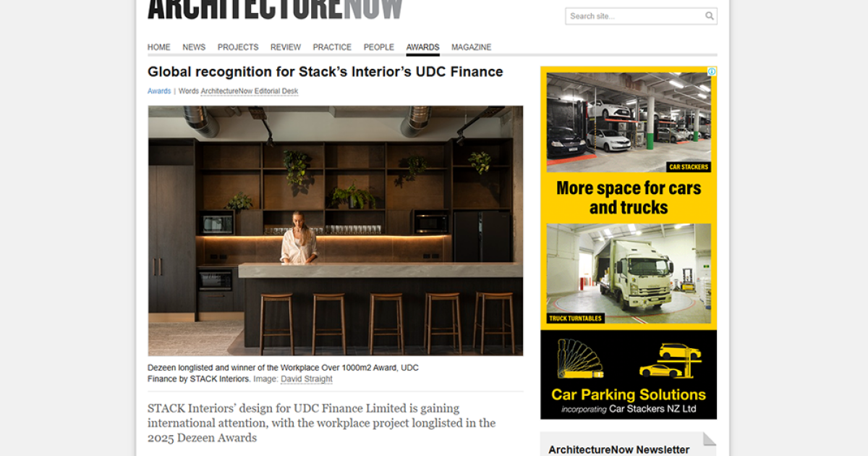Navigate to the HOME menu item

[158, 46]
